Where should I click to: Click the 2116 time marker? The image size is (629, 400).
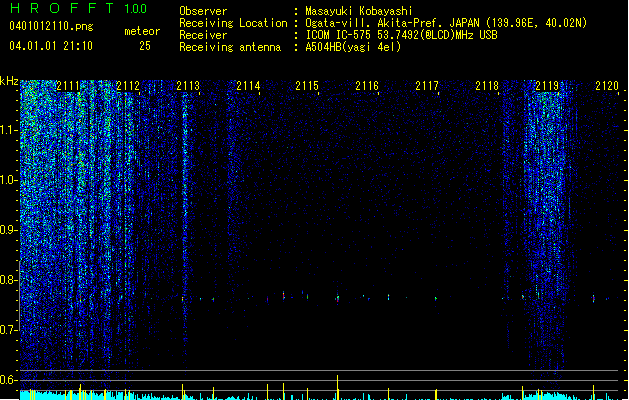[x=367, y=86]
